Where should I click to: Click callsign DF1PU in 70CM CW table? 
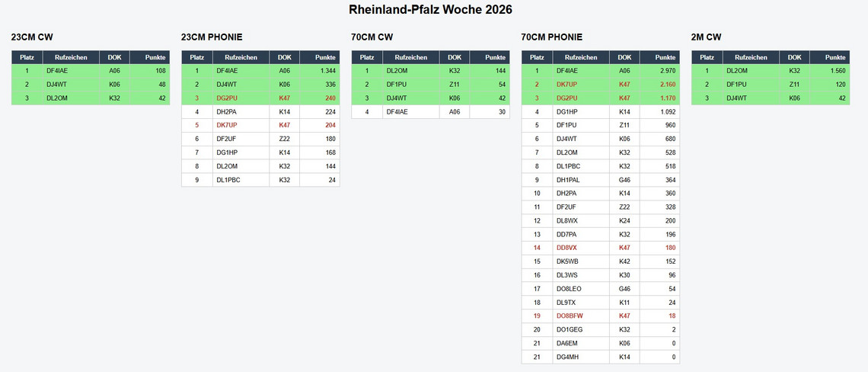397,85
